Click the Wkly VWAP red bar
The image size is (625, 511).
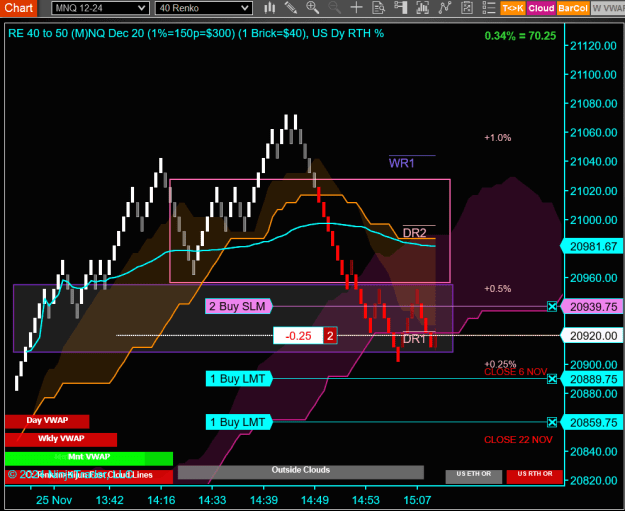61,439
